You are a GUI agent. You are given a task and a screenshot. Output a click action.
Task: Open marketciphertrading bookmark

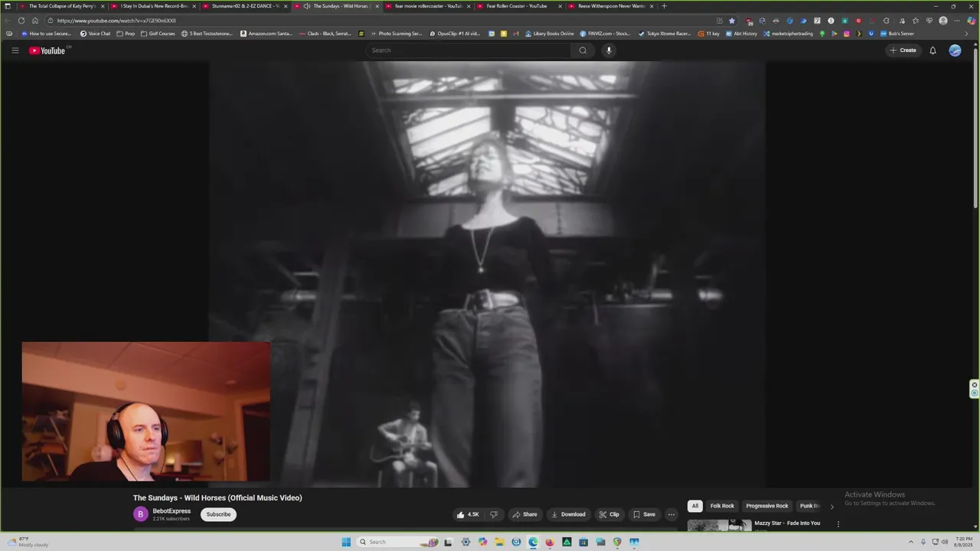click(x=788, y=34)
